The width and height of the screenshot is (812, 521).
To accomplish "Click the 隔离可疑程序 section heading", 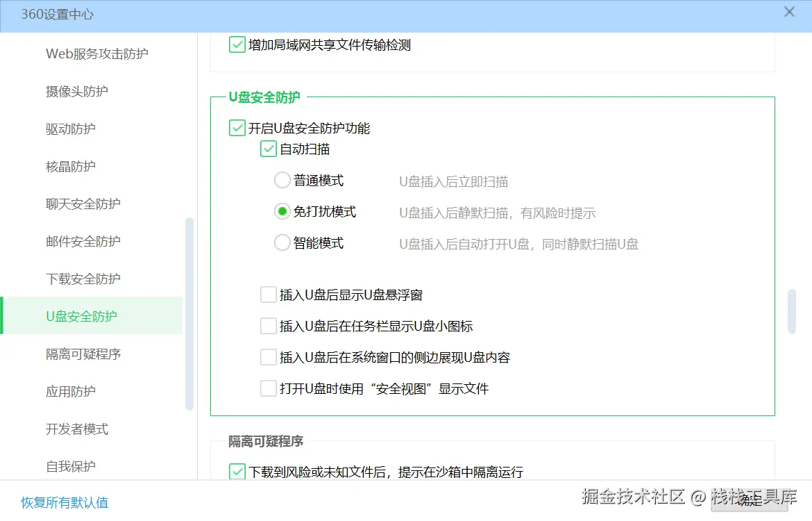I will click(266, 441).
